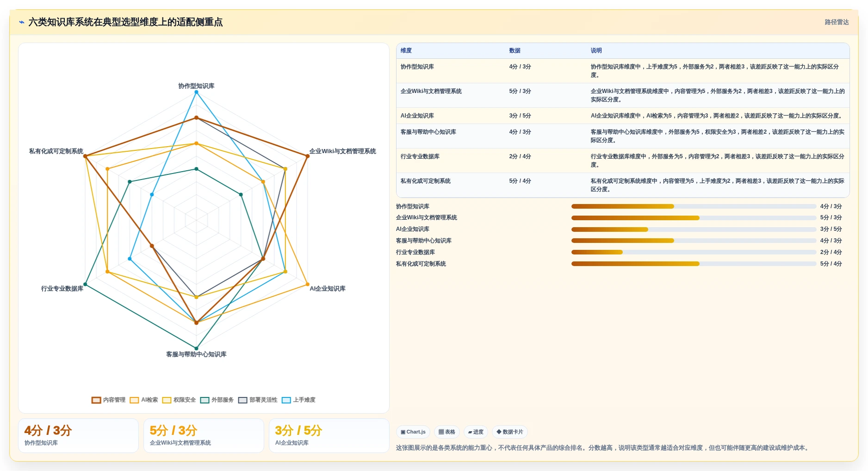Select the 私有化或可定制系统 table row name
This screenshot has width=868, height=471.
point(426,181)
